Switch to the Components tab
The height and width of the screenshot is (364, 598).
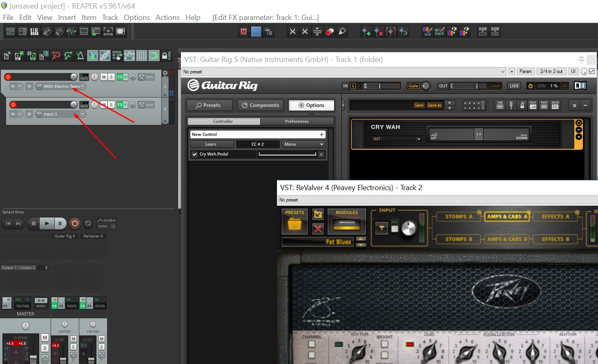click(261, 105)
